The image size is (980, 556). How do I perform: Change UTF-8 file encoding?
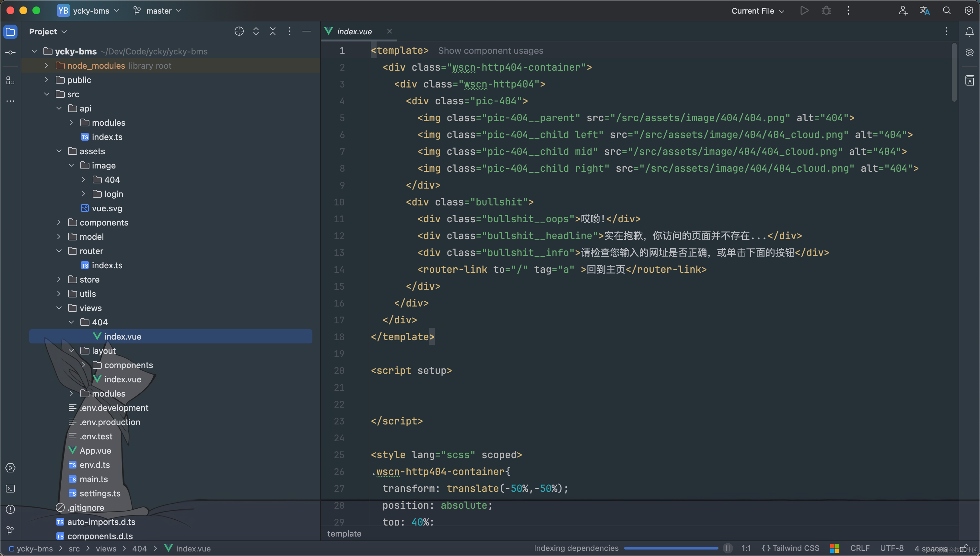[x=892, y=548]
